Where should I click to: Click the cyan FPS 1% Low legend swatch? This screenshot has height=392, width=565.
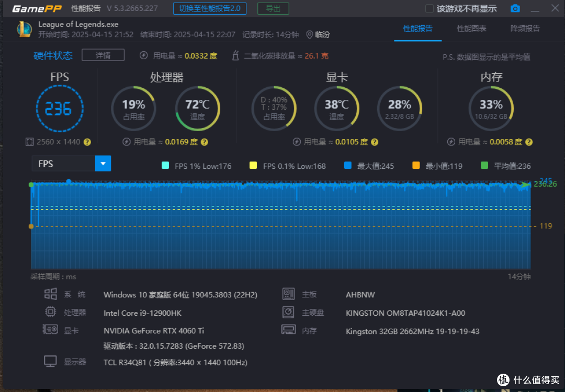pos(165,165)
